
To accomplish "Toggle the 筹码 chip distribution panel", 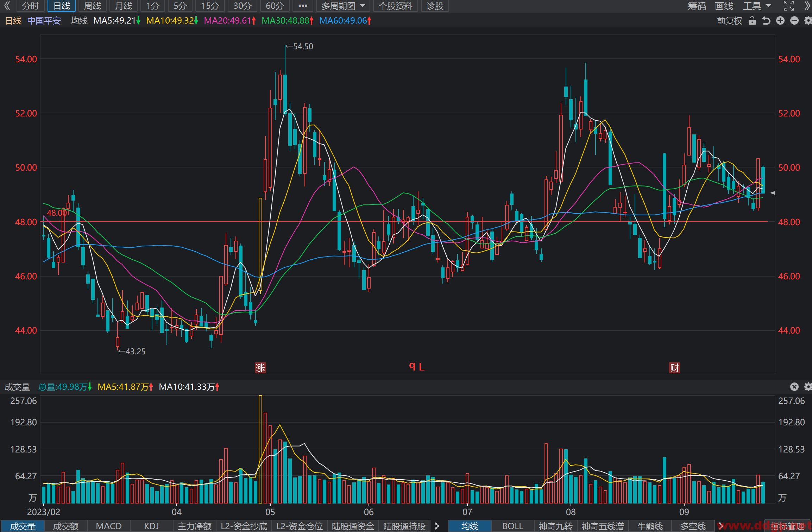I will pyautogui.click(x=697, y=6).
